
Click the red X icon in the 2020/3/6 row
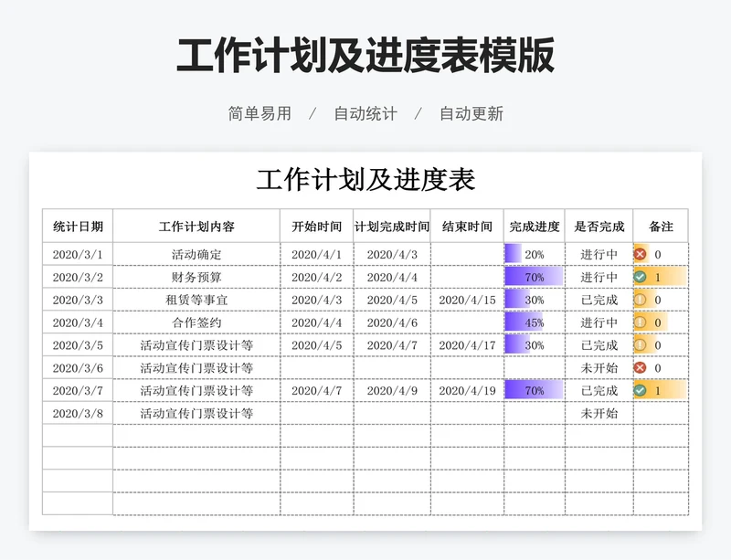641,368
